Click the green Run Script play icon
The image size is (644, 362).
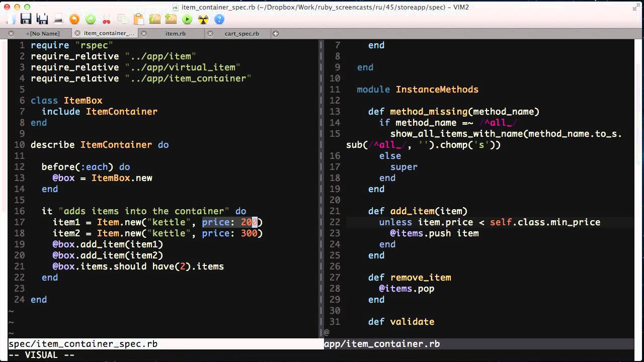coord(187,19)
